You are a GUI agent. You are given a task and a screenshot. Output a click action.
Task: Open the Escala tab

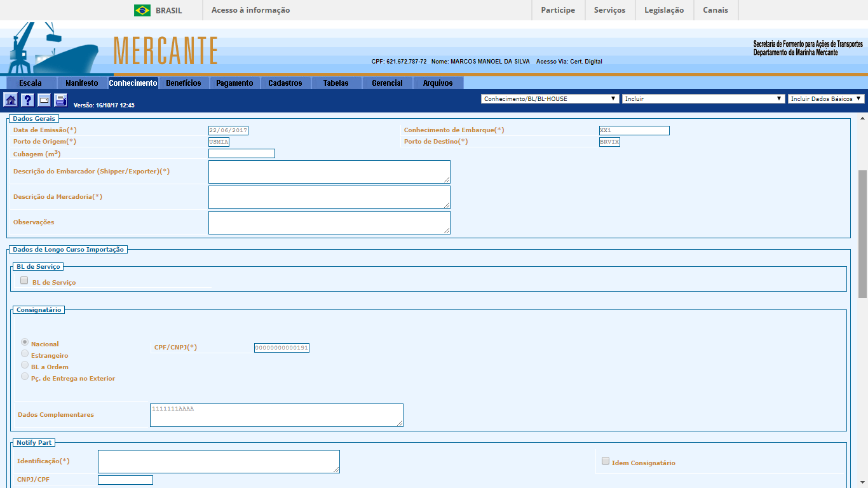(31, 83)
